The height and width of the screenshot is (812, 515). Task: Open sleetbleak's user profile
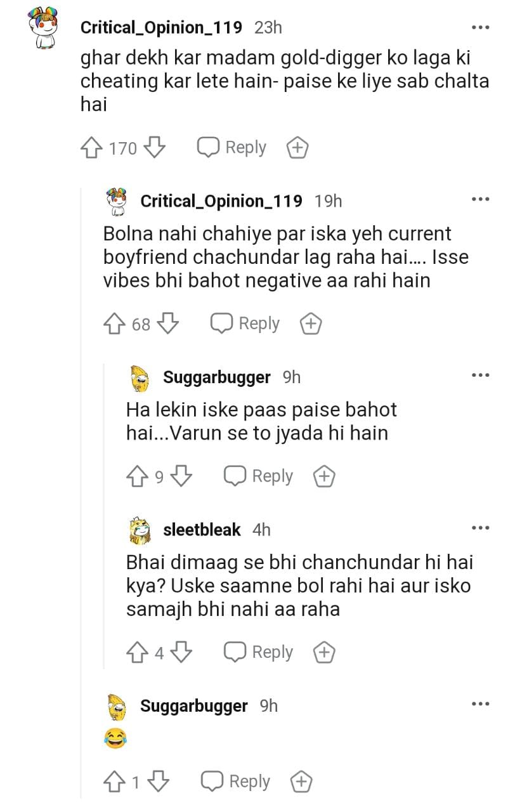[202, 530]
